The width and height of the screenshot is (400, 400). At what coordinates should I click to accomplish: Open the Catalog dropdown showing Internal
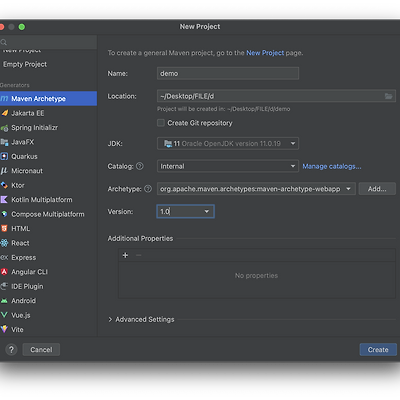point(228,166)
